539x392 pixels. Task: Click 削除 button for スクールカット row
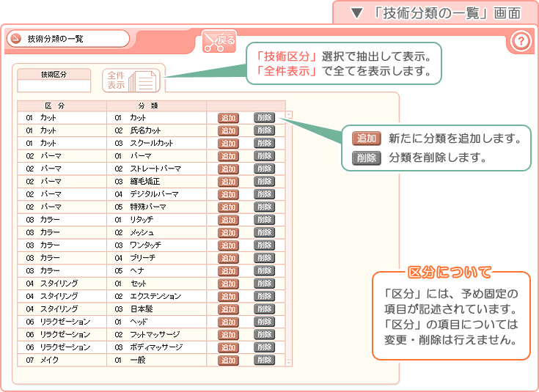pos(264,143)
